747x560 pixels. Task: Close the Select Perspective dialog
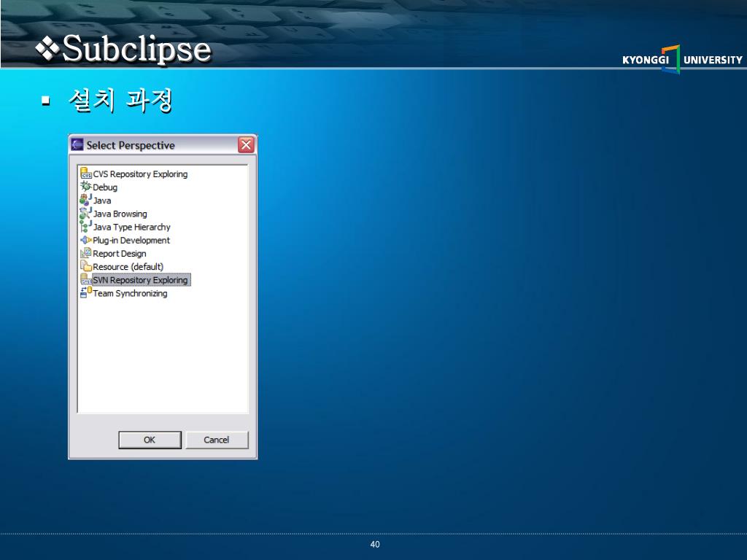246,145
